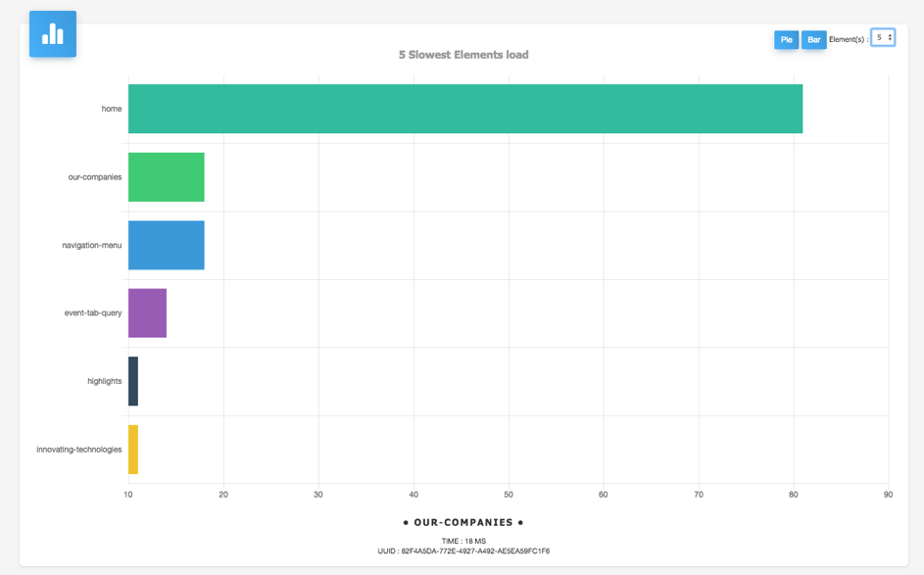
Task: Click the blue bar chart icon
Action: point(53,34)
